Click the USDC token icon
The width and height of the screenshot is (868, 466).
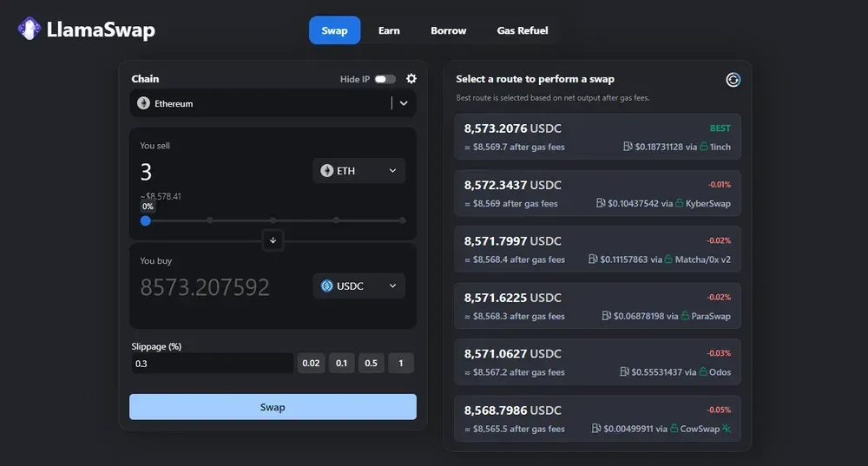pyautogui.click(x=327, y=286)
